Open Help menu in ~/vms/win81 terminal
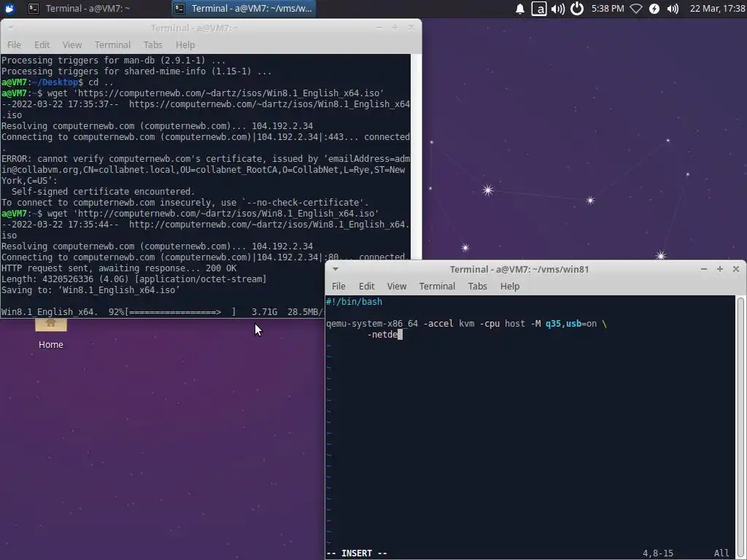 pyautogui.click(x=510, y=286)
